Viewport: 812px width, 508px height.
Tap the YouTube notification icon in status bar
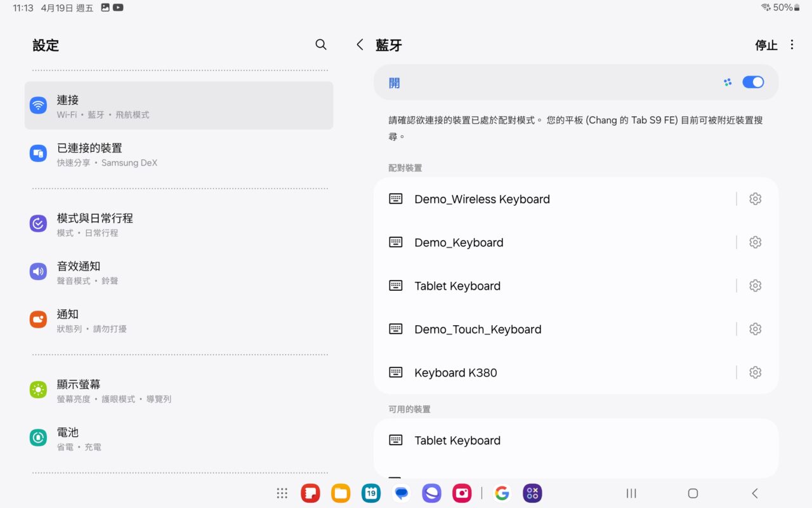click(x=118, y=8)
